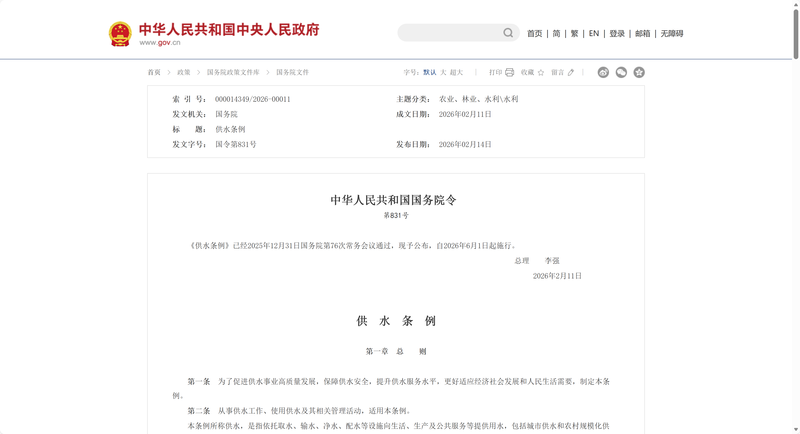Click the search magnifier icon
This screenshot has height=434, width=800.
coord(508,33)
